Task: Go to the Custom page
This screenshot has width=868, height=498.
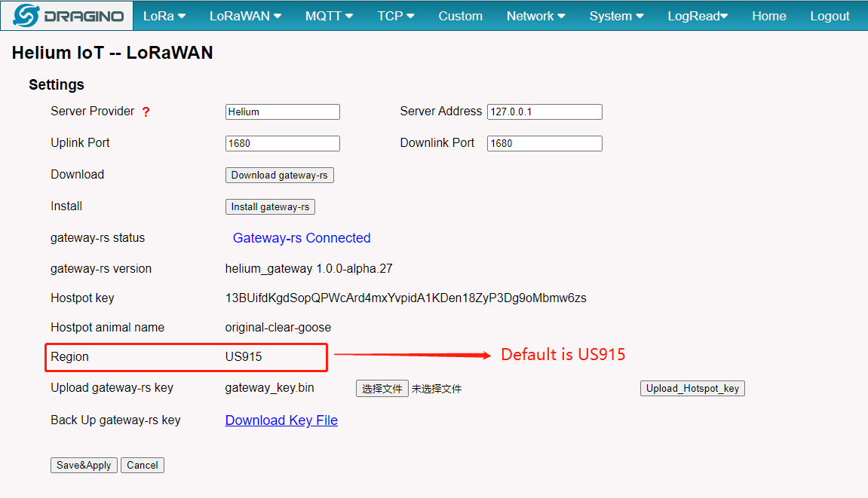Action: [x=461, y=16]
